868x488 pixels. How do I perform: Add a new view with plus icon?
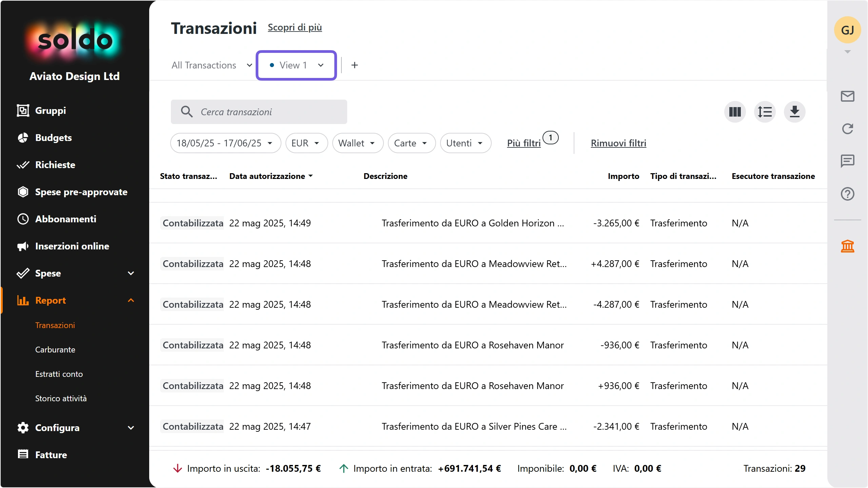(x=354, y=65)
